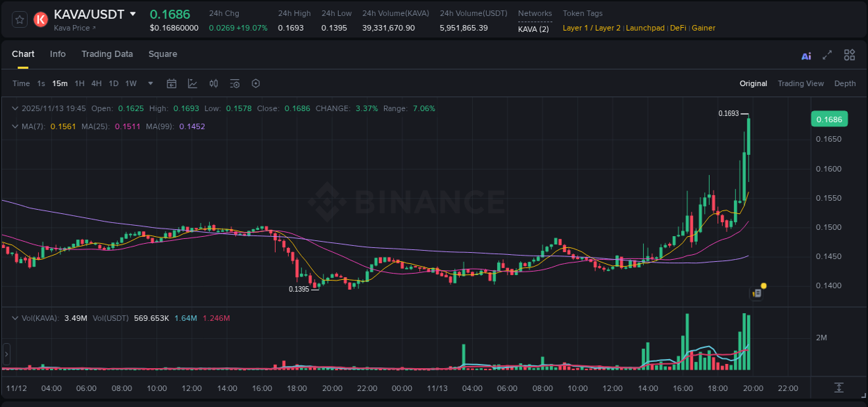Open the Launchpad token tag link
The height and width of the screenshot is (407, 868).
pyautogui.click(x=644, y=28)
